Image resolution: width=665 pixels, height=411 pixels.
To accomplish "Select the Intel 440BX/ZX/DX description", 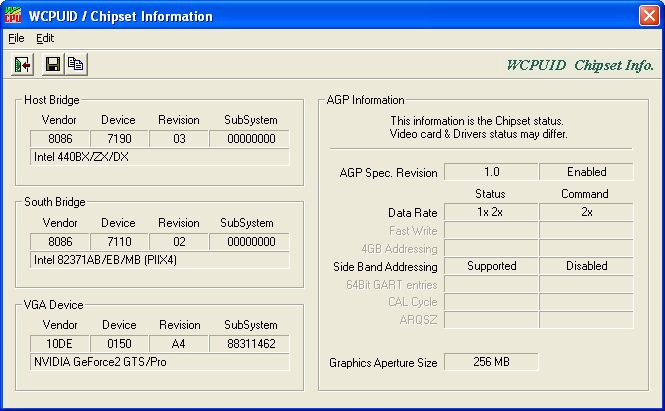I will [x=159, y=157].
